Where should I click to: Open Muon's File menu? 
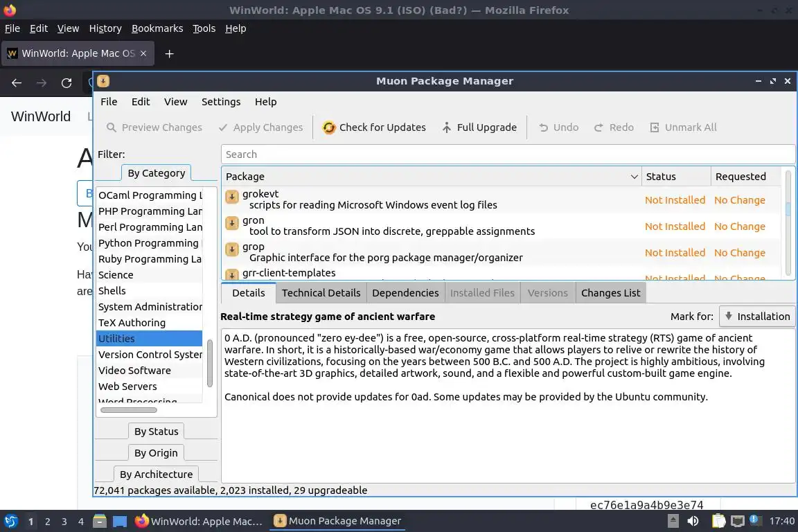coord(109,102)
